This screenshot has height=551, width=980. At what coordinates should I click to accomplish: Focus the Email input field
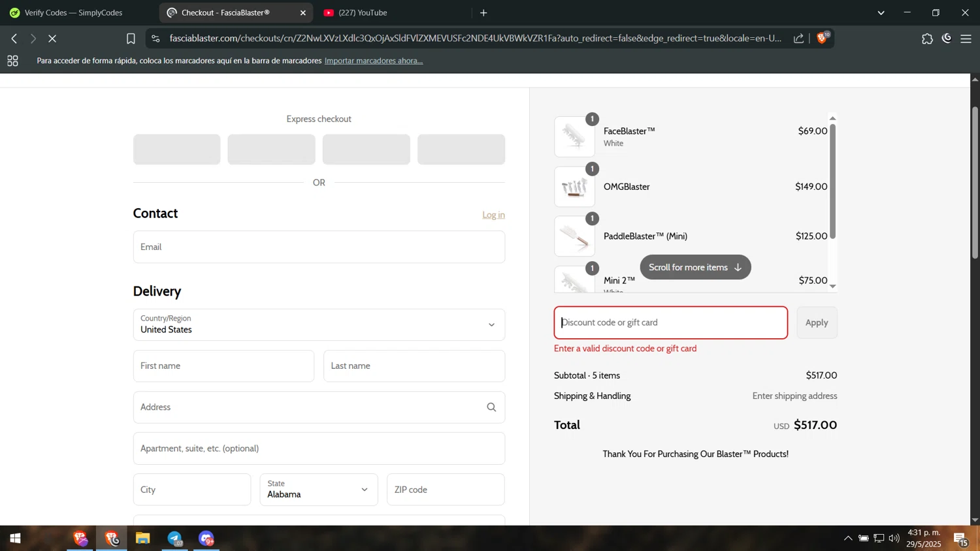[x=319, y=247]
